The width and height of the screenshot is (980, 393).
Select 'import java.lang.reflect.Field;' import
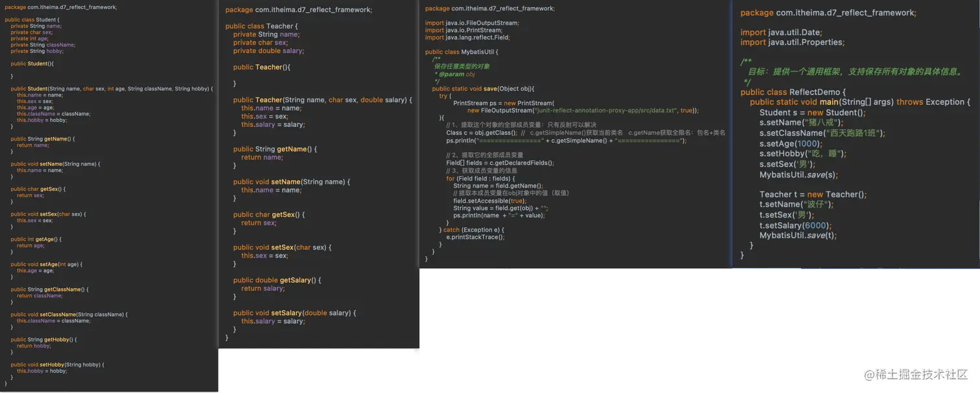tap(467, 38)
